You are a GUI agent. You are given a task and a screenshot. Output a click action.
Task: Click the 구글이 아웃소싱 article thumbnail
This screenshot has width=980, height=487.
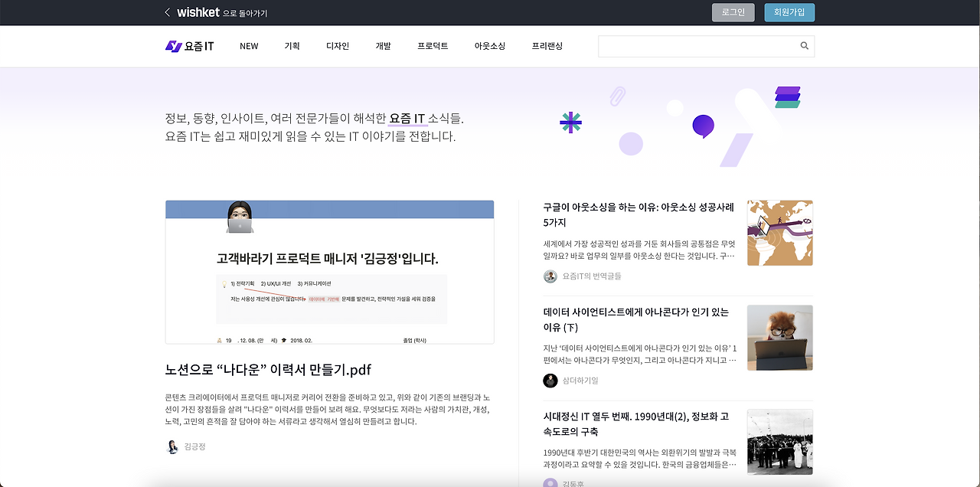pos(779,233)
